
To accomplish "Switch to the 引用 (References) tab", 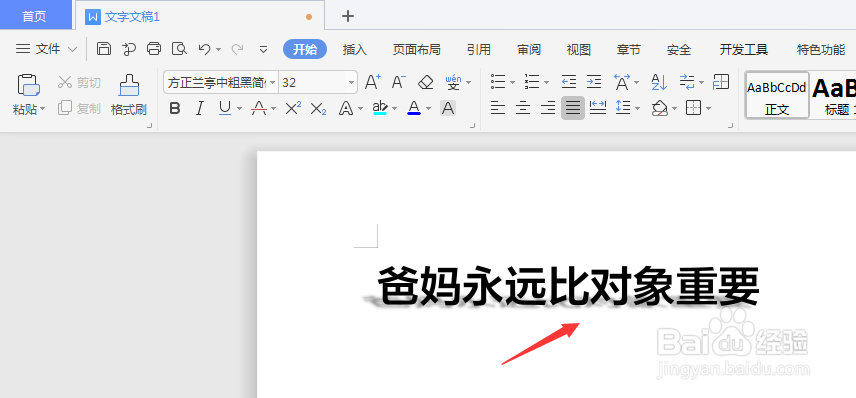I will pos(479,50).
